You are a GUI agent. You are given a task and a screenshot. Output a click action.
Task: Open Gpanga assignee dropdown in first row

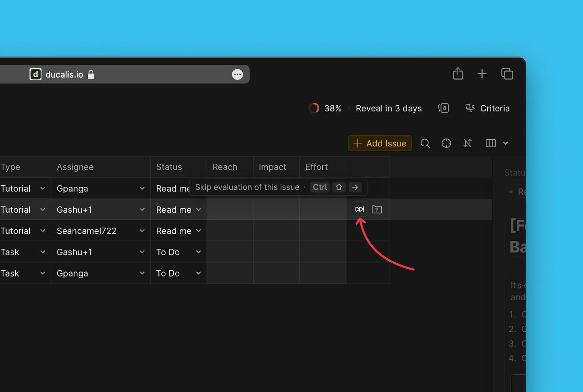(142, 188)
